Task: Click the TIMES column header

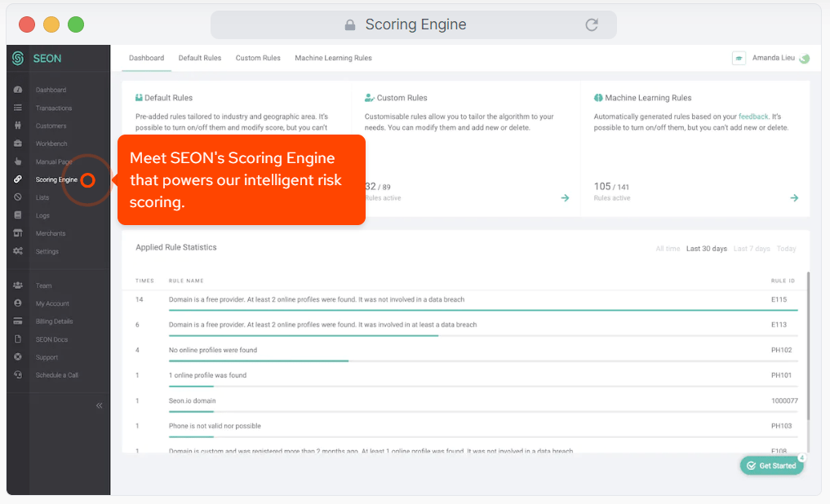Action: (x=144, y=281)
